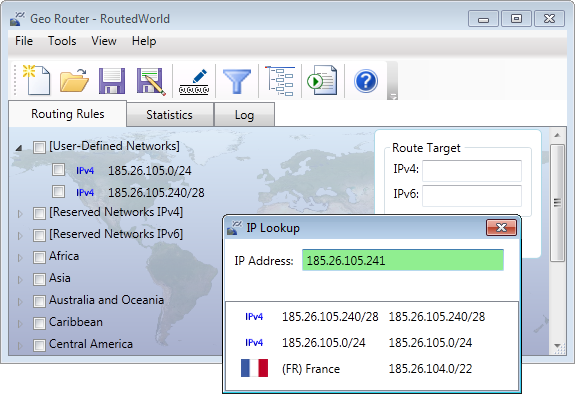Image resolution: width=575 pixels, height=394 pixels.
Task: Open the File menu
Action: point(24,41)
